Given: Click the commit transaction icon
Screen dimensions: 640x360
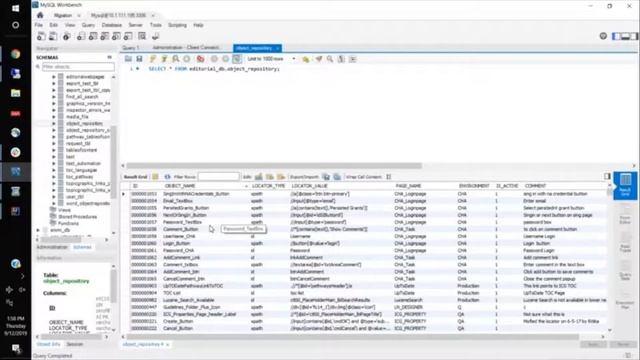Looking at the screenshot, I should pos(214,59).
